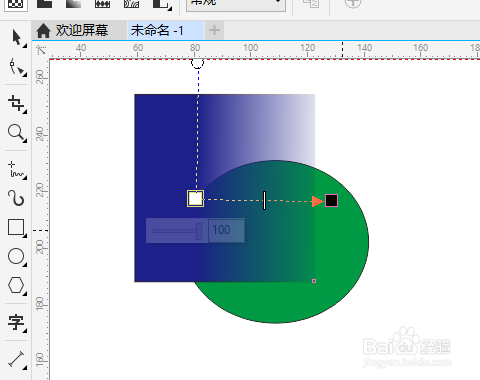The height and width of the screenshot is (380, 480).
Task: Select the Pick tool arrow
Action: 16,37
